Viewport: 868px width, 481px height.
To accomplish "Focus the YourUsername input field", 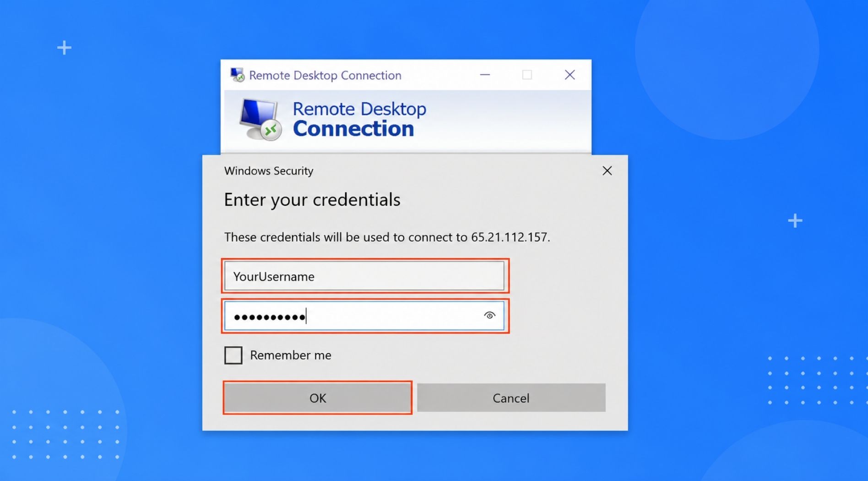I will (x=364, y=276).
